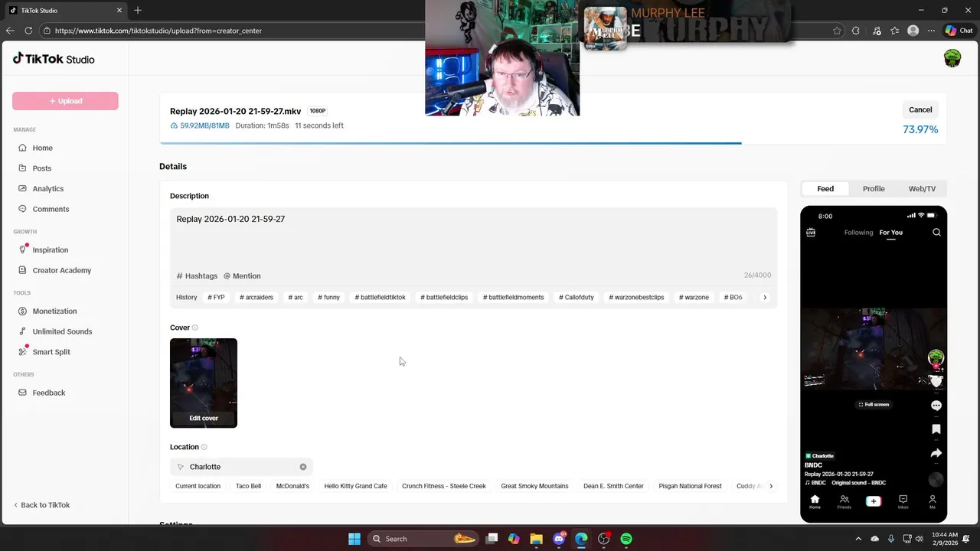Click into the Description text field
980x551 pixels.
473,237
